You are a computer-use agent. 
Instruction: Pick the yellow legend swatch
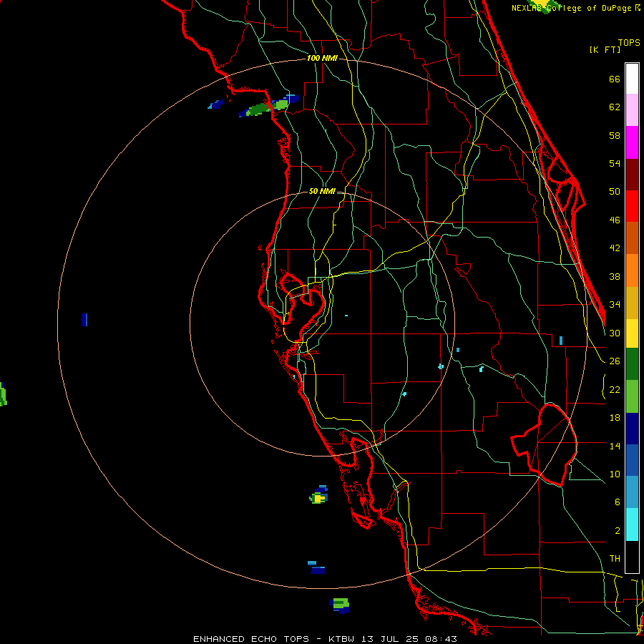(632, 333)
